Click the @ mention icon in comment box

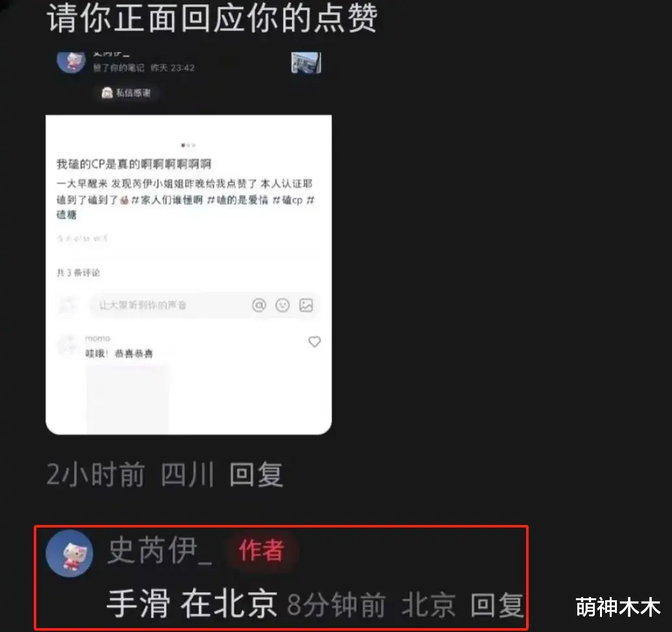tap(259, 305)
